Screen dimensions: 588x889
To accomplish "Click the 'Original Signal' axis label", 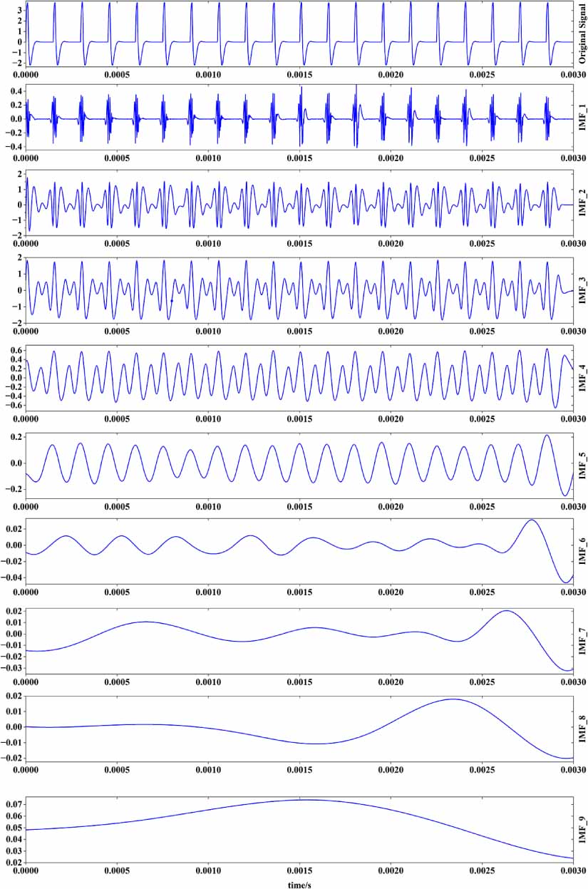I will click(582, 33).
